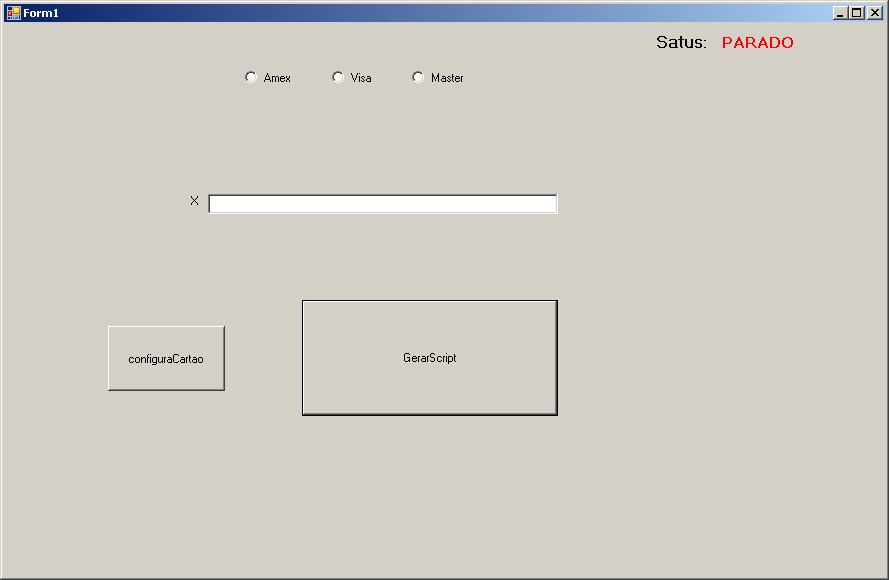Click the Form1 title text
Image resolution: width=889 pixels, height=580 pixels.
point(41,12)
